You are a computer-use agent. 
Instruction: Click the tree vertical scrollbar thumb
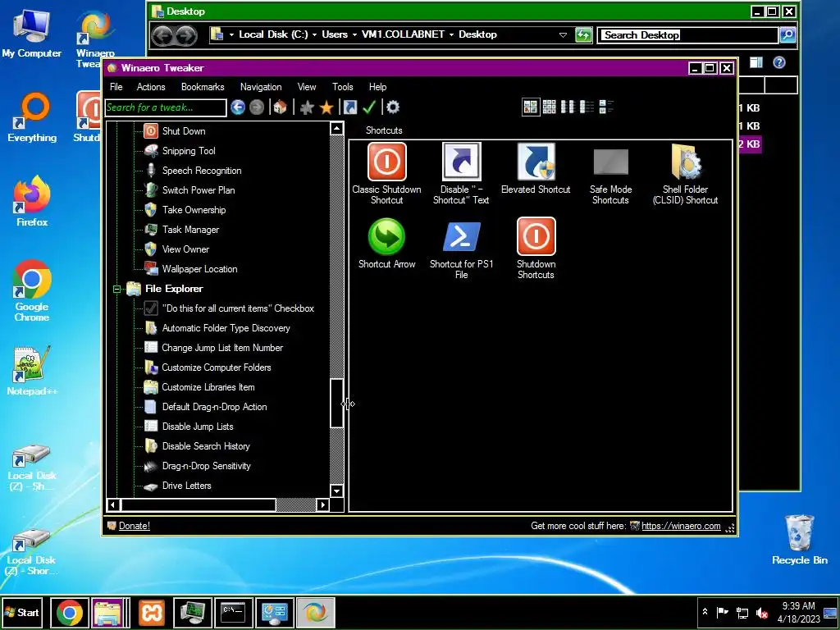(x=336, y=403)
